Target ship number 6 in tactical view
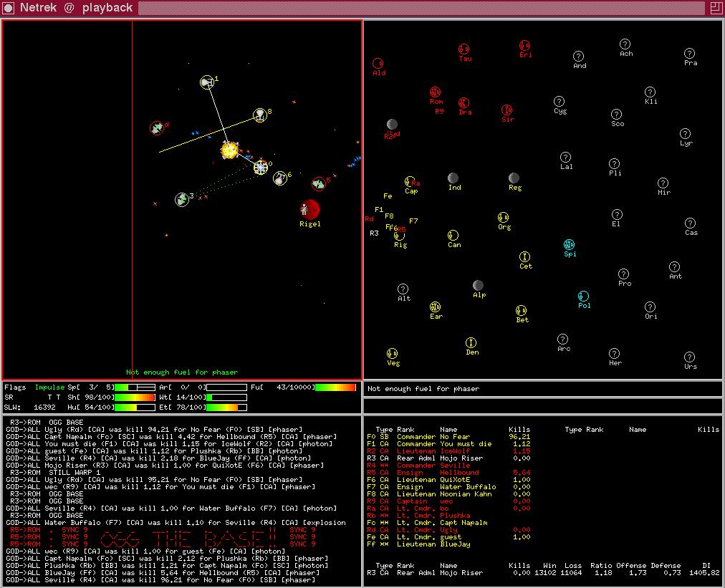This screenshot has width=725, height=588. [x=279, y=178]
